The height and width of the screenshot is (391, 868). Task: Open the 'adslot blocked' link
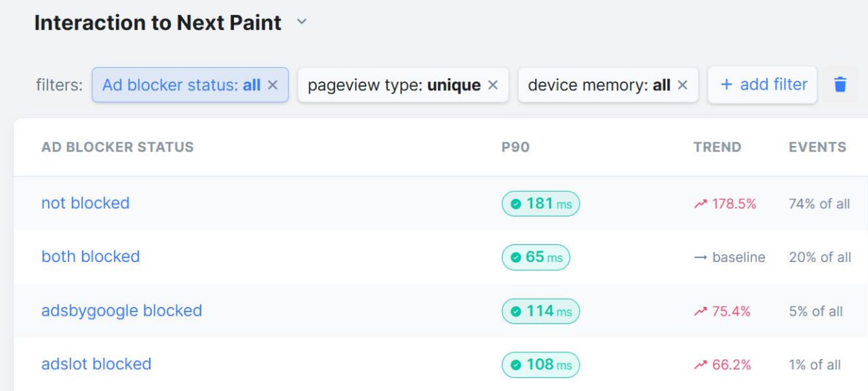96,365
